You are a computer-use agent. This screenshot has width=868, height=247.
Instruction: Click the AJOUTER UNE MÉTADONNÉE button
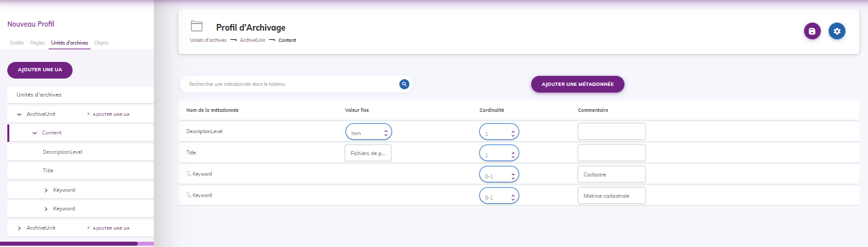click(577, 84)
